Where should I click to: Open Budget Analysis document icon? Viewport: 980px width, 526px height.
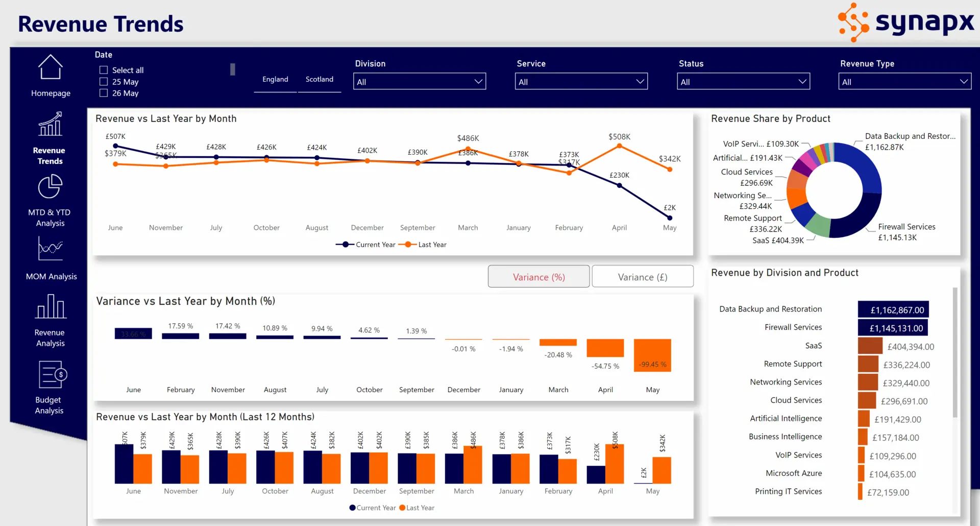click(52, 375)
